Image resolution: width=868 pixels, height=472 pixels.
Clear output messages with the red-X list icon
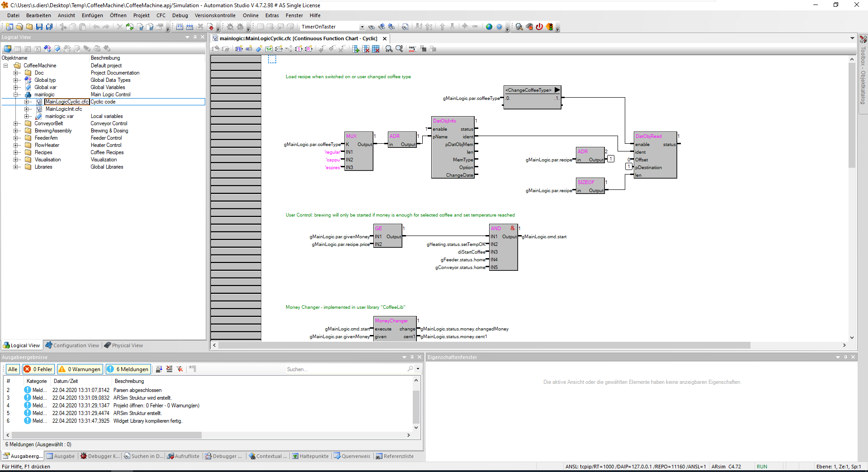(x=170, y=369)
